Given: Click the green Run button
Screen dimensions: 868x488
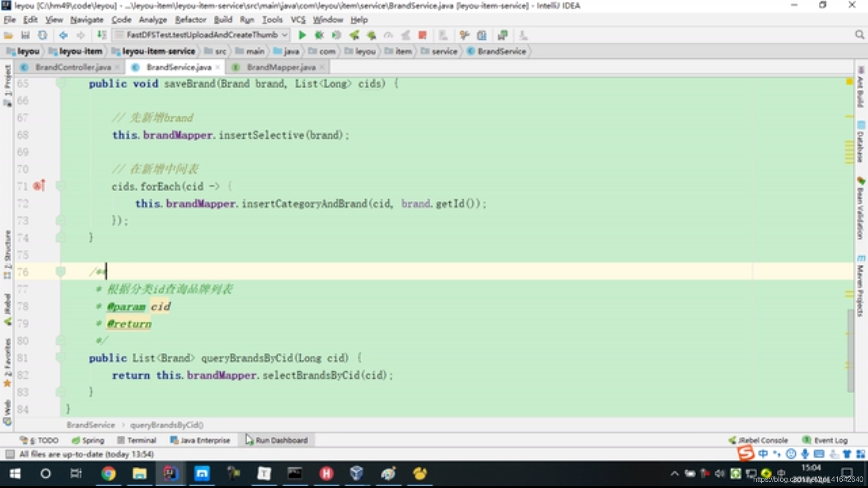Looking at the screenshot, I should coord(302,35).
